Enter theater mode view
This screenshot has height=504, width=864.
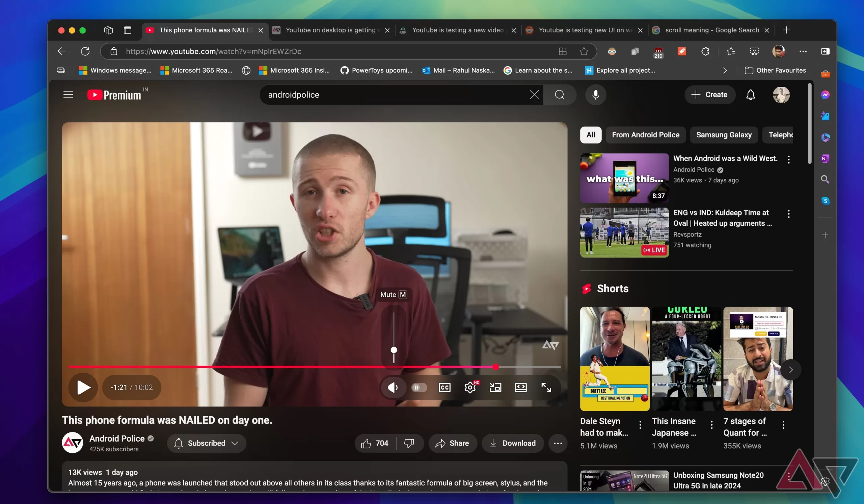pos(520,388)
